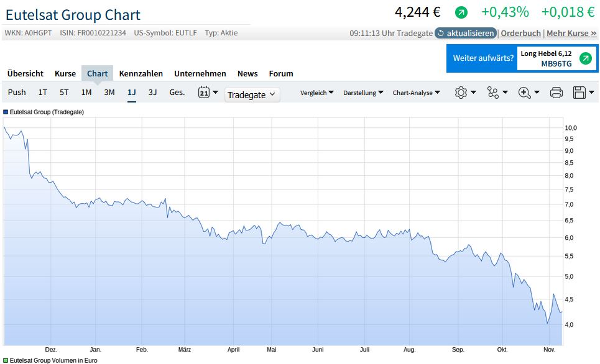Image resolution: width=600 pixels, height=364 pixels.
Task: Expand the Chart-Analyse dropdown
Action: tap(416, 93)
